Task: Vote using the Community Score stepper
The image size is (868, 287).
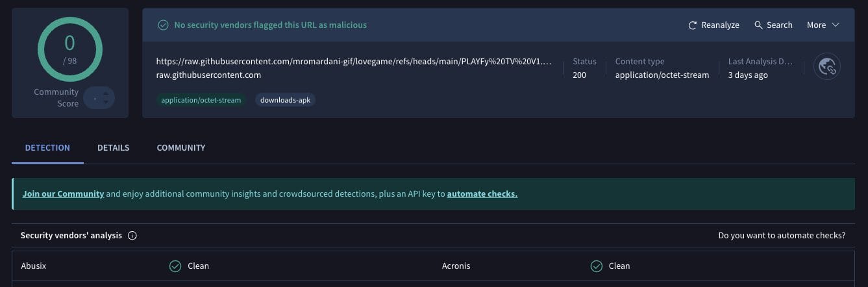Action: click(x=99, y=98)
